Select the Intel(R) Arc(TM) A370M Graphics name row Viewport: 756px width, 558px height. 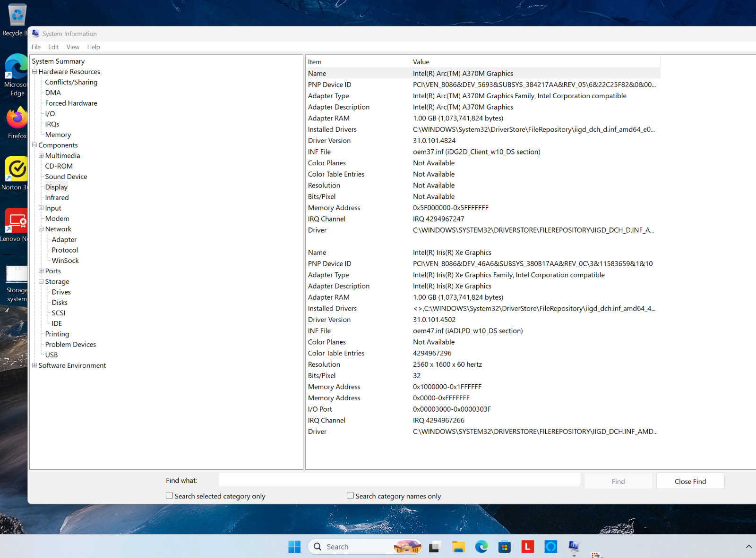483,73
